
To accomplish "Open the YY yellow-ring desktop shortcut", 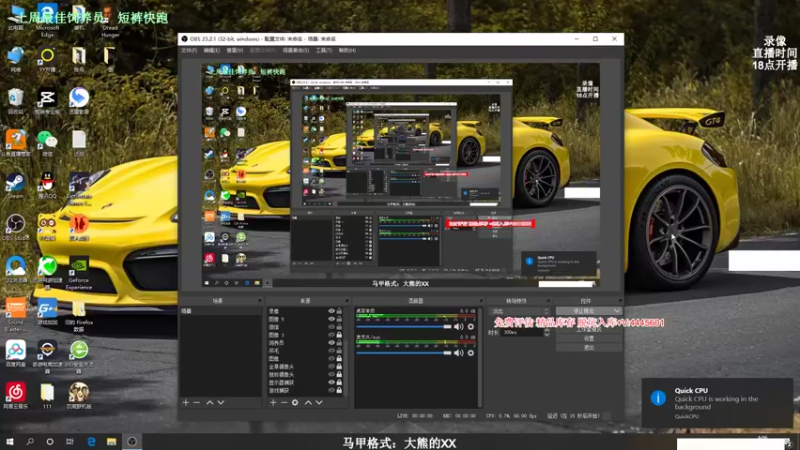I will click(x=47, y=58).
